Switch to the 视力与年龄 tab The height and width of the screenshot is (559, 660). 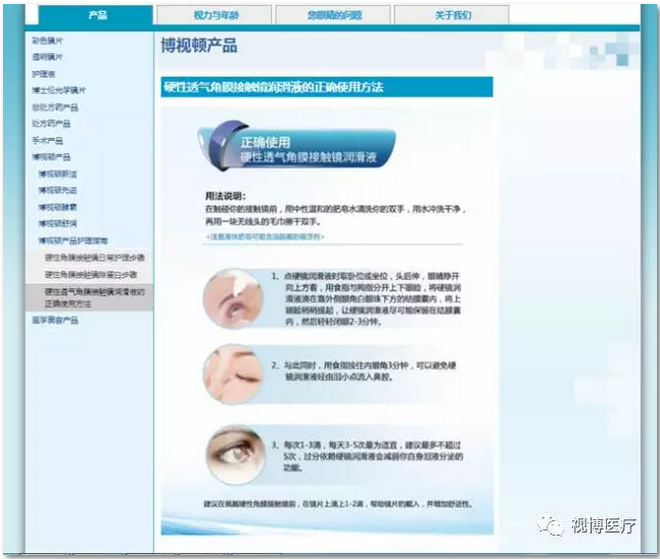(x=213, y=16)
